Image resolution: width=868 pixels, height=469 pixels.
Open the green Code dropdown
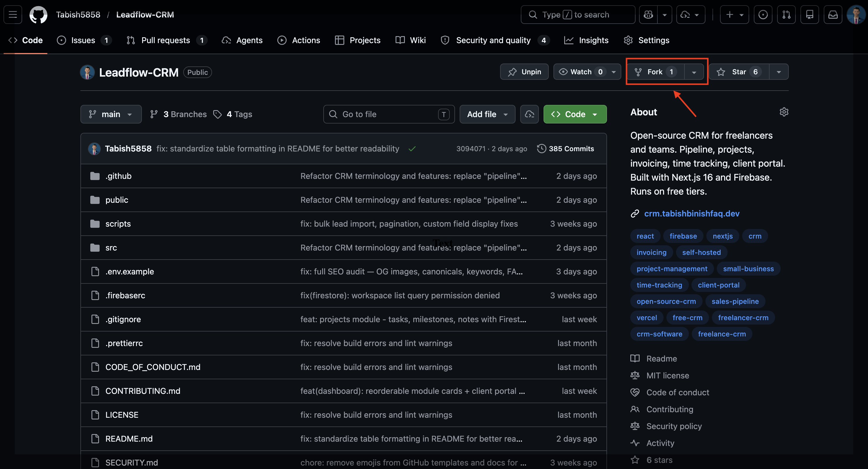point(575,114)
